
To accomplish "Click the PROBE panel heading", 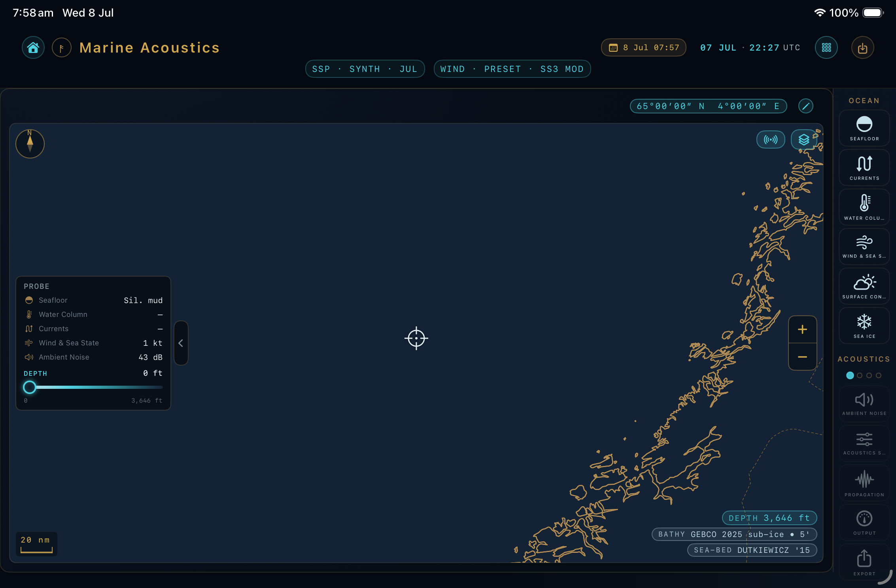I will click(x=36, y=286).
